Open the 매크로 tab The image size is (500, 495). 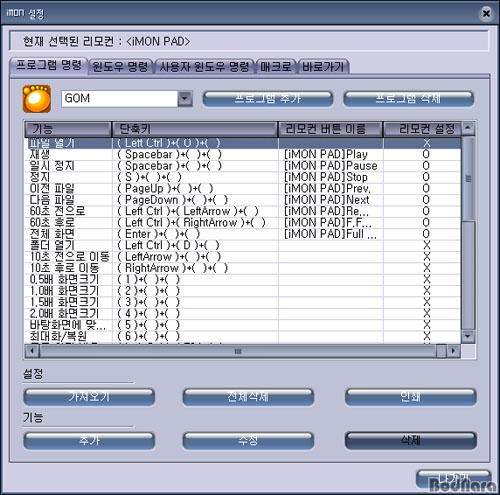click(x=276, y=67)
